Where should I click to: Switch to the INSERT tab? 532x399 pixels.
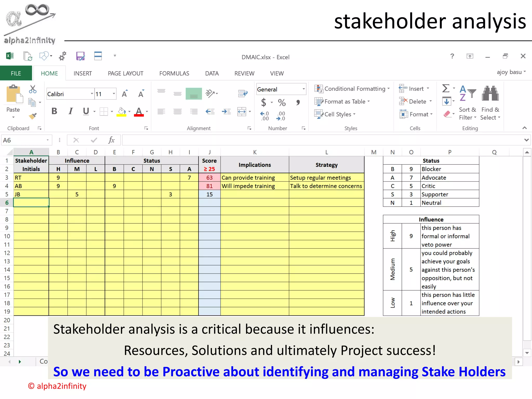(x=83, y=74)
